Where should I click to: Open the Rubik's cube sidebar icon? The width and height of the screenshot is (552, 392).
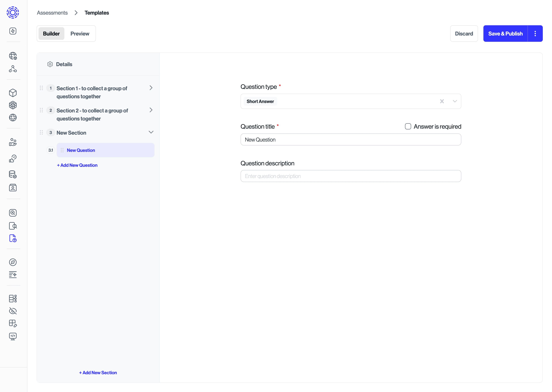(13, 105)
